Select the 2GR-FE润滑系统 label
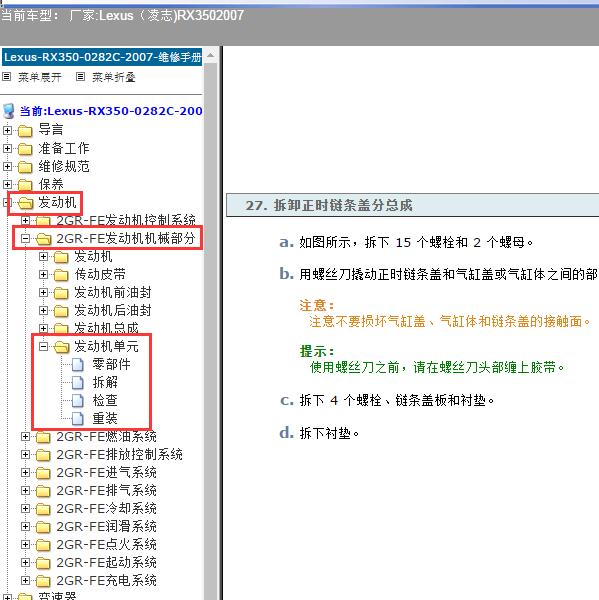The image size is (599, 600). pos(106,527)
